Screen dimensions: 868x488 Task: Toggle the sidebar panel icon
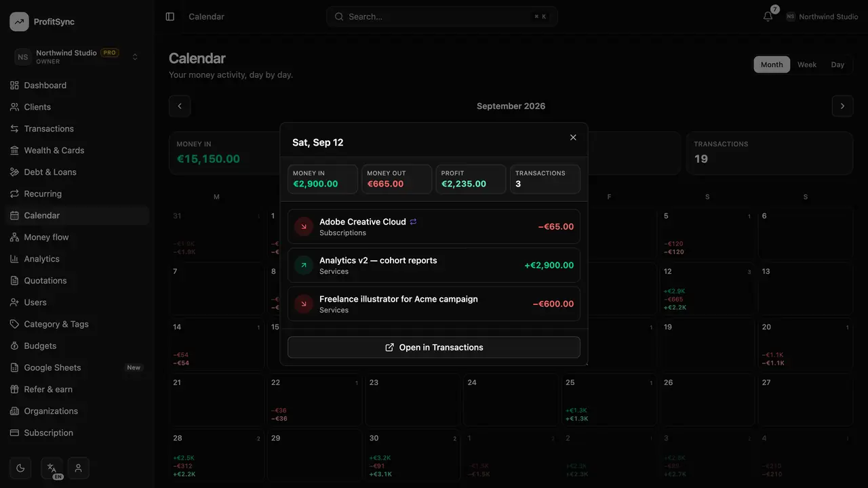tap(170, 16)
